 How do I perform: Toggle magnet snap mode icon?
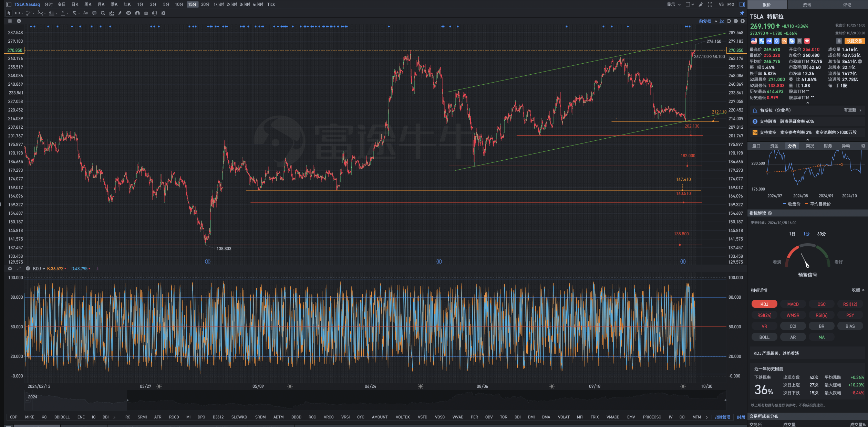(x=137, y=13)
